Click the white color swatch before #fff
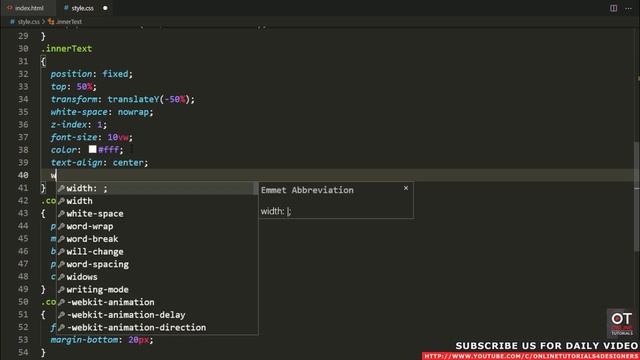The height and width of the screenshot is (360, 640). pyautogui.click(x=93, y=149)
